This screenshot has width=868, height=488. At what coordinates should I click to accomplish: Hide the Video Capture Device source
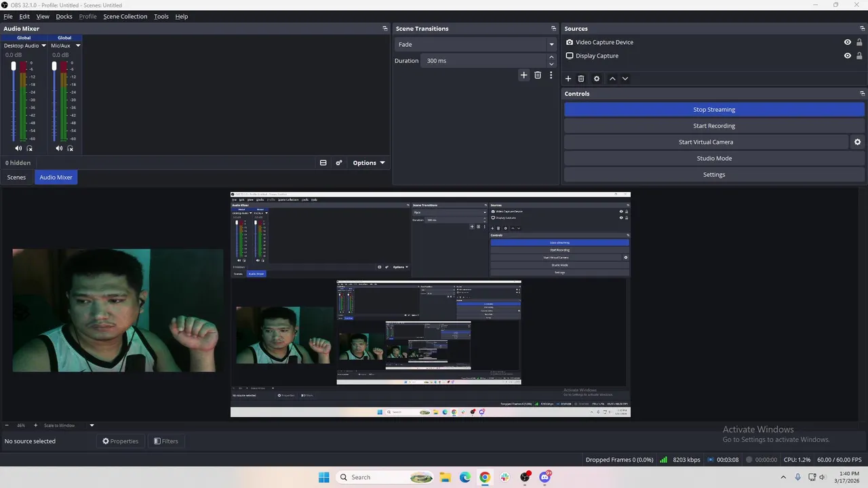(x=847, y=42)
